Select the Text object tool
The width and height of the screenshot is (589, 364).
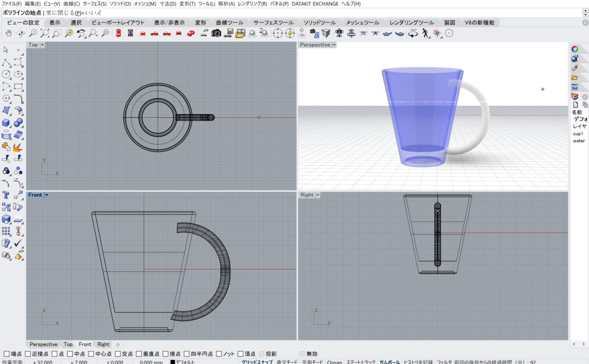(x=6, y=195)
